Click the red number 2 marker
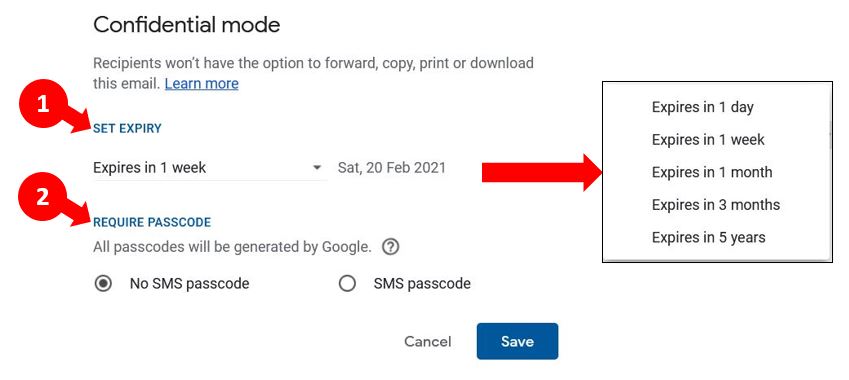Image resolution: width=849 pixels, height=380 pixels. [x=43, y=197]
